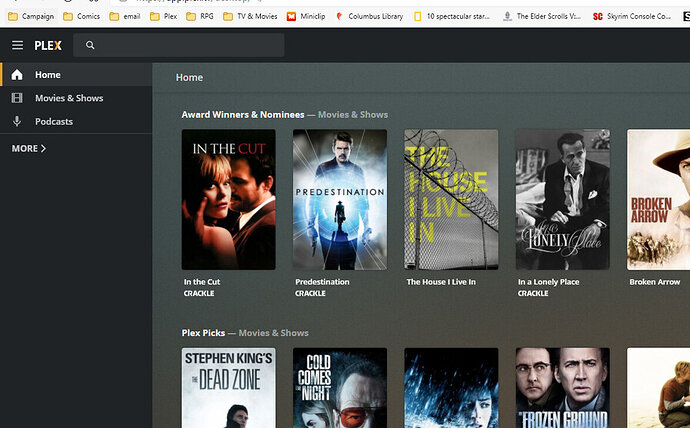
Task: Open The Frozen Ground poster
Action: [562, 388]
